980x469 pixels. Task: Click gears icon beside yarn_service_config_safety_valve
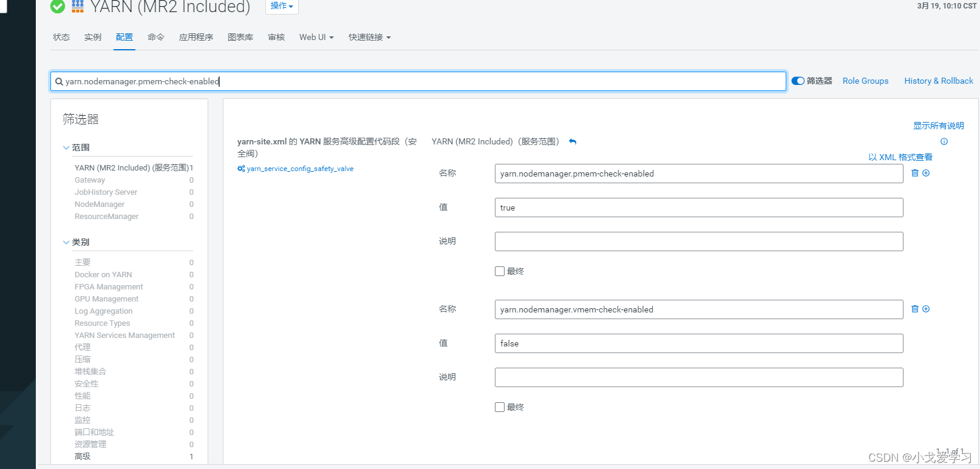pos(241,169)
